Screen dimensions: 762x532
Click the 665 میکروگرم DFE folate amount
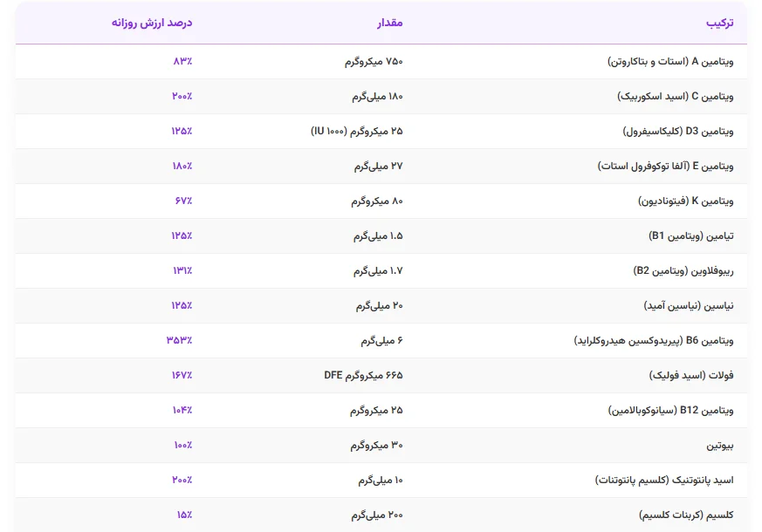click(363, 376)
